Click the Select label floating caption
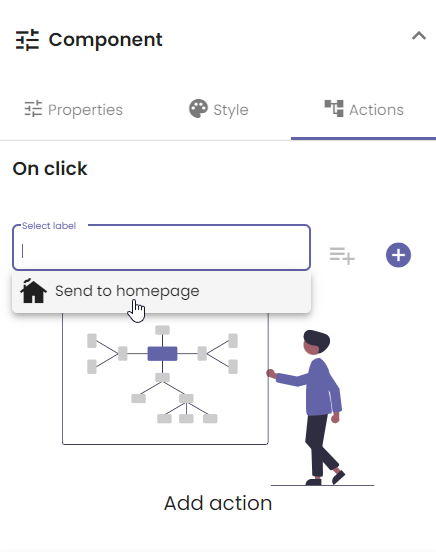 click(x=49, y=226)
